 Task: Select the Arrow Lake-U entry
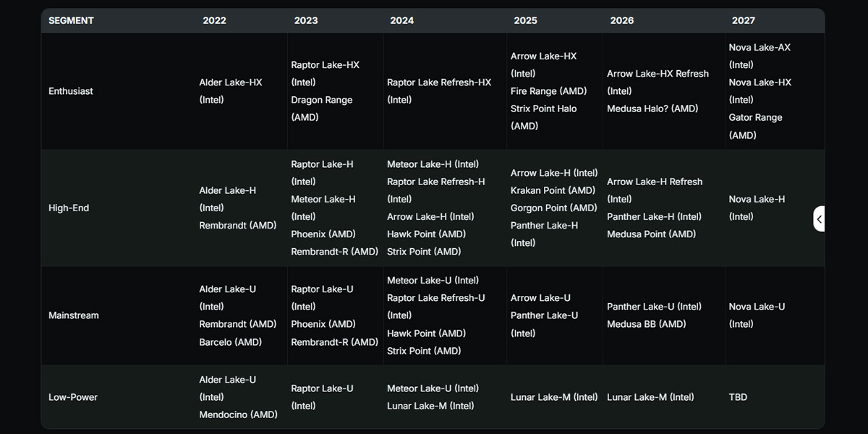(541, 298)
